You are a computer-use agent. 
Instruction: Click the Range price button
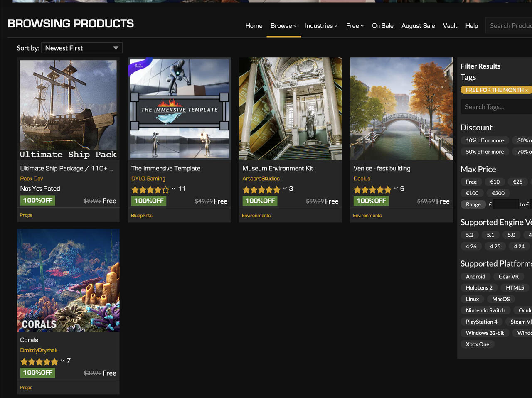473,204
